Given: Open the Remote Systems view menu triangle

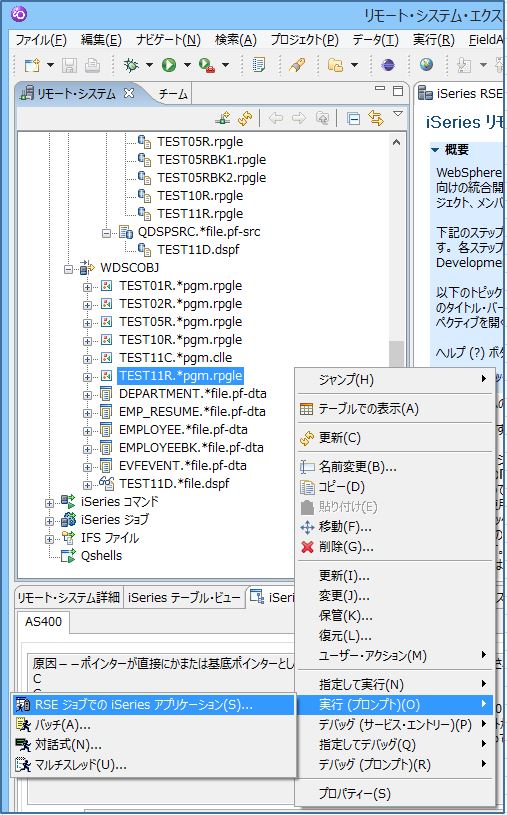Looking at the screenshot, I should coord(398,114).
